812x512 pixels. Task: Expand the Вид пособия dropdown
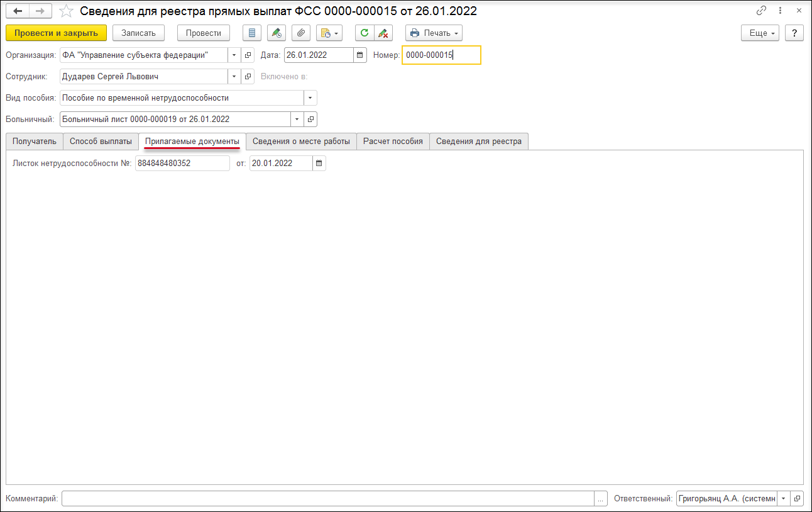tap(310, 98)
